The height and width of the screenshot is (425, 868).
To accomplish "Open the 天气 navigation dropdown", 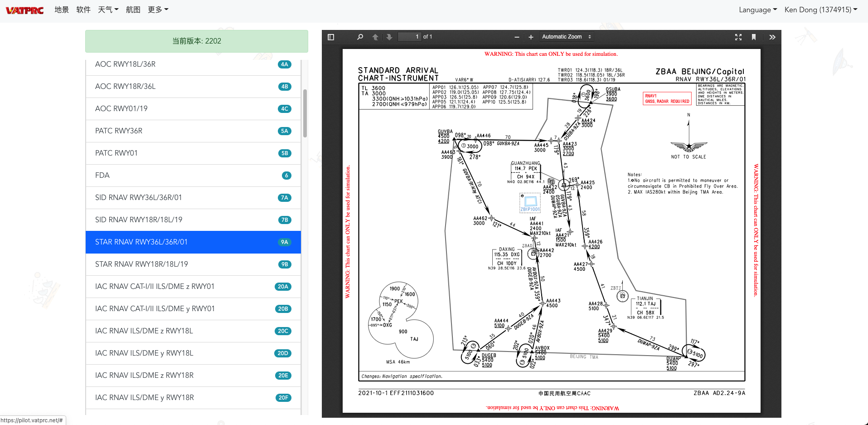I will (x=108, y=10).
